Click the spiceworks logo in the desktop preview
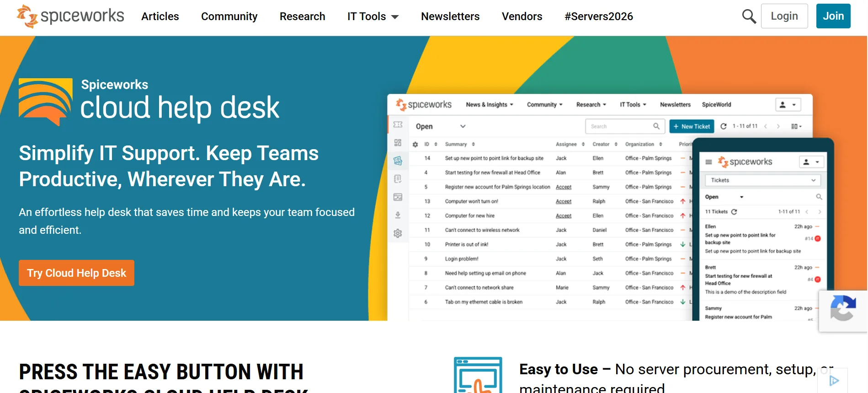Image resolution: width=868 pixels, height=393 pixels. point(424,105)
